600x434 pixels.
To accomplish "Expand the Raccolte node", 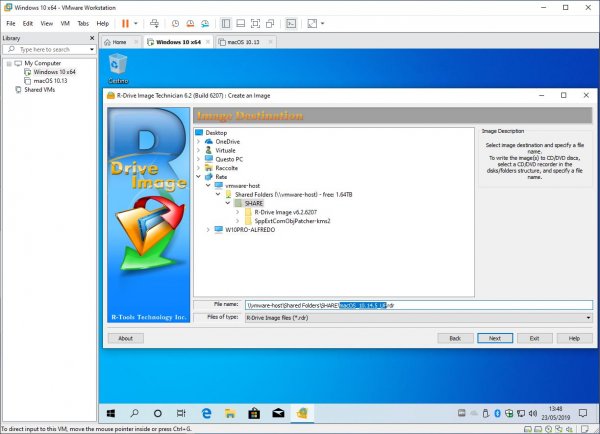I will pos(199,168).
